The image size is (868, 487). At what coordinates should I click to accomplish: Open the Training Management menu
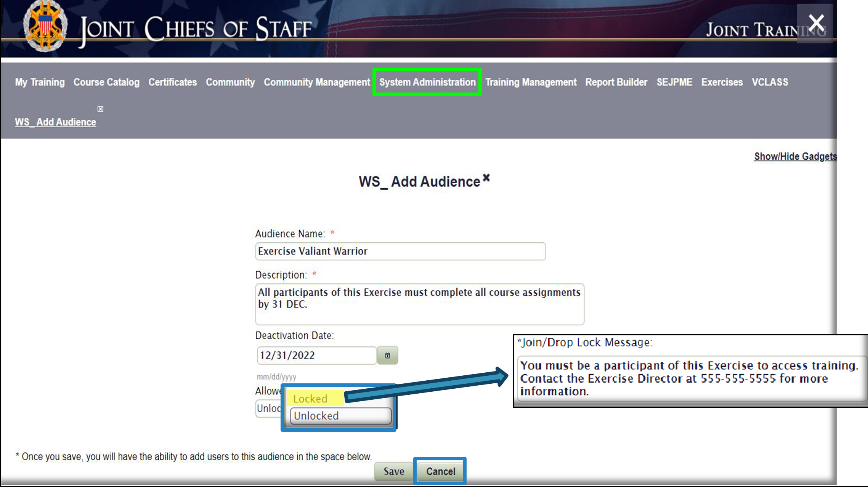[x=531, y=82]
